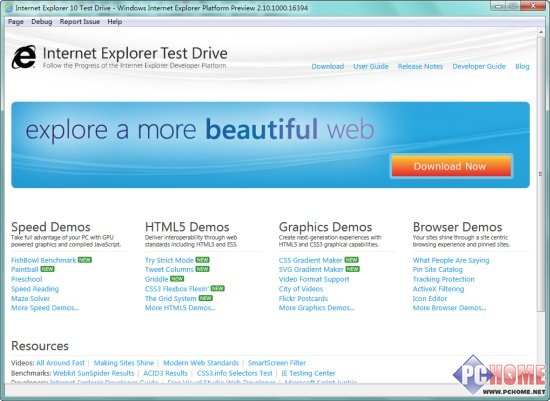Open The Grid System demo
Screen dimensions: 550x401
click(170, 299)
